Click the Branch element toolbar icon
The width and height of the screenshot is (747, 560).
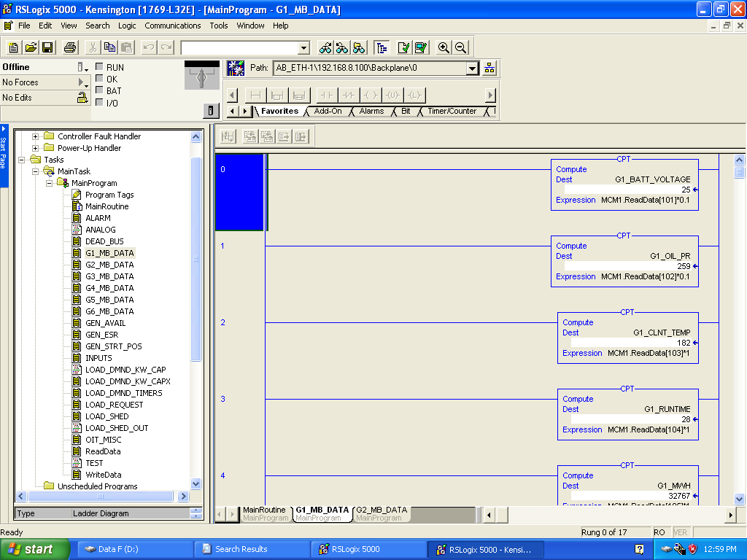click(x=277, y=96)
